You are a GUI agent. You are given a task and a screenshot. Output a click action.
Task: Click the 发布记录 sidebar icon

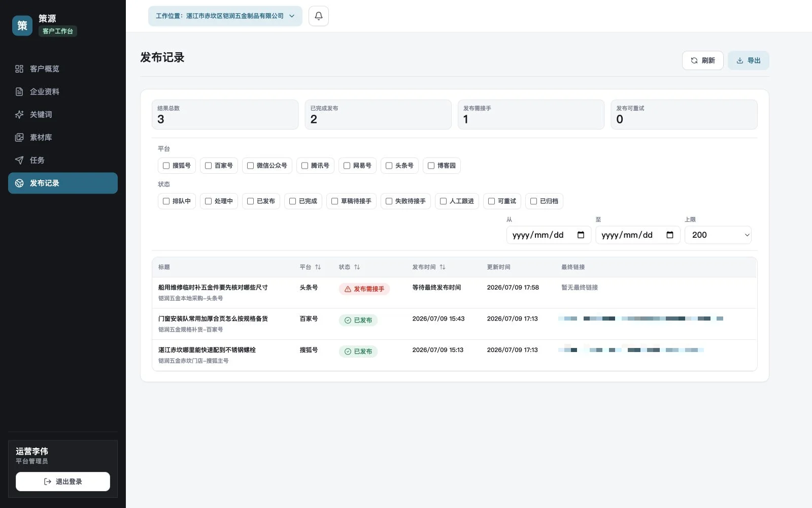tap(19, 183)
